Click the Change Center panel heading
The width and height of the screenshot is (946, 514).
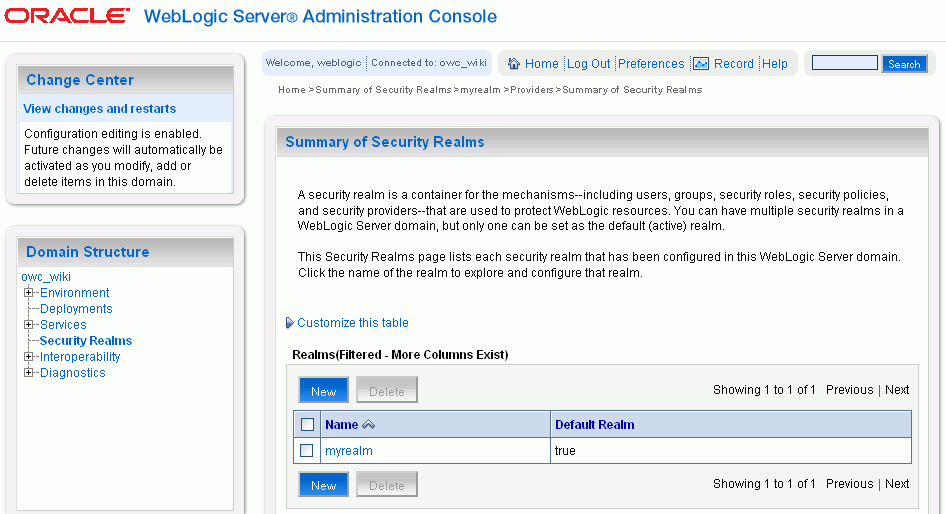click(x=80, y=80)
